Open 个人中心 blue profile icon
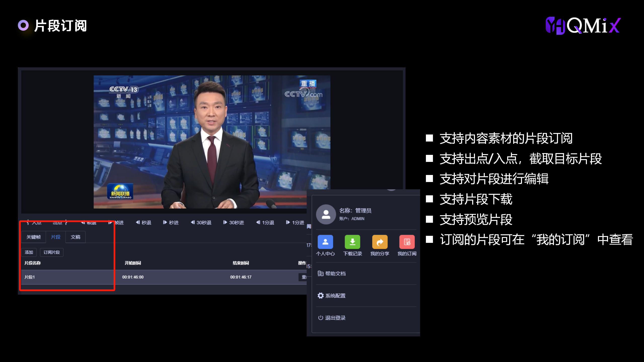The width and height of the screenshot is (644, 362). pos(325,242)
